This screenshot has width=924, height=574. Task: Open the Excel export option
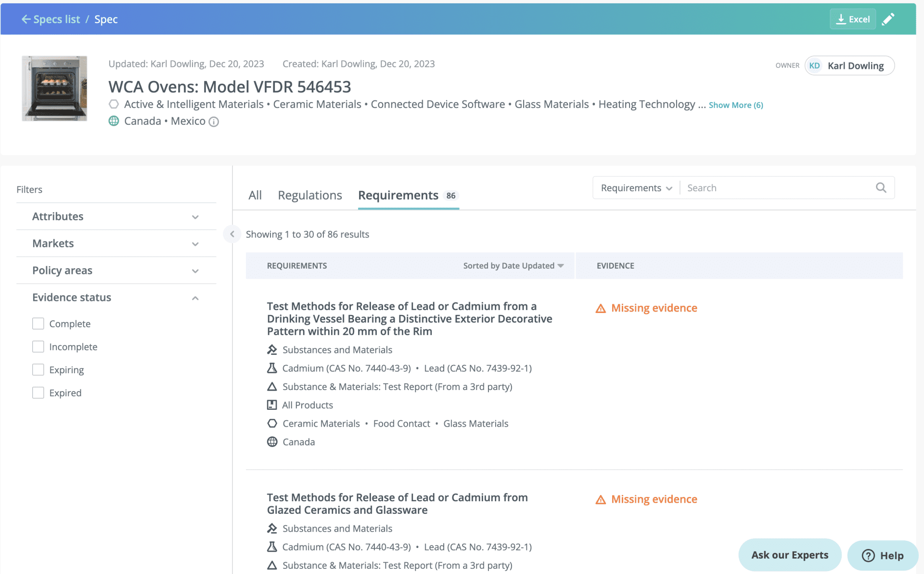point(852,19)
